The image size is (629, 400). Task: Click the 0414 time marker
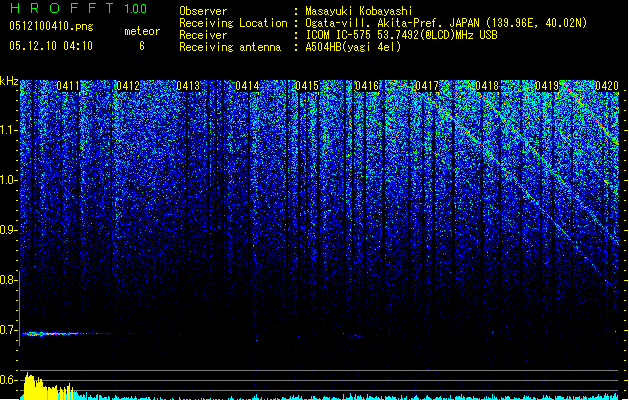(248, 86)
